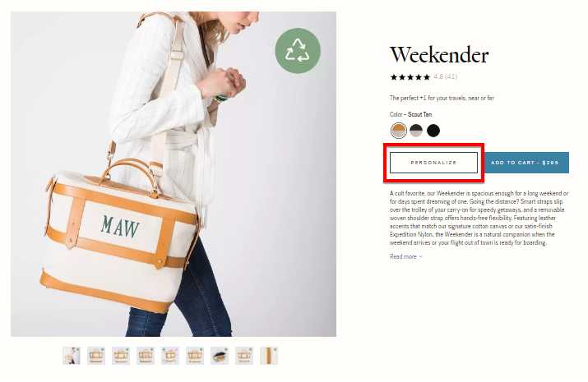Pick the solid black color swatch

pyautogui.click(x=433, y=131)
